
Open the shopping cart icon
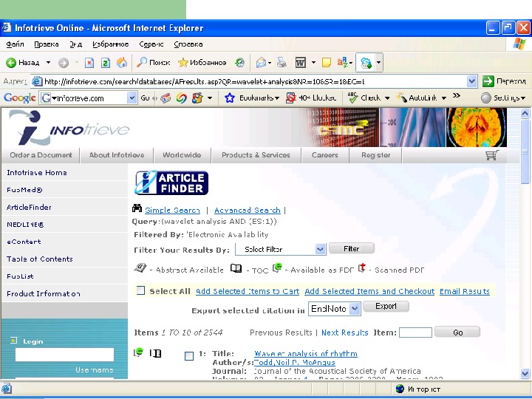click(492, 155)
